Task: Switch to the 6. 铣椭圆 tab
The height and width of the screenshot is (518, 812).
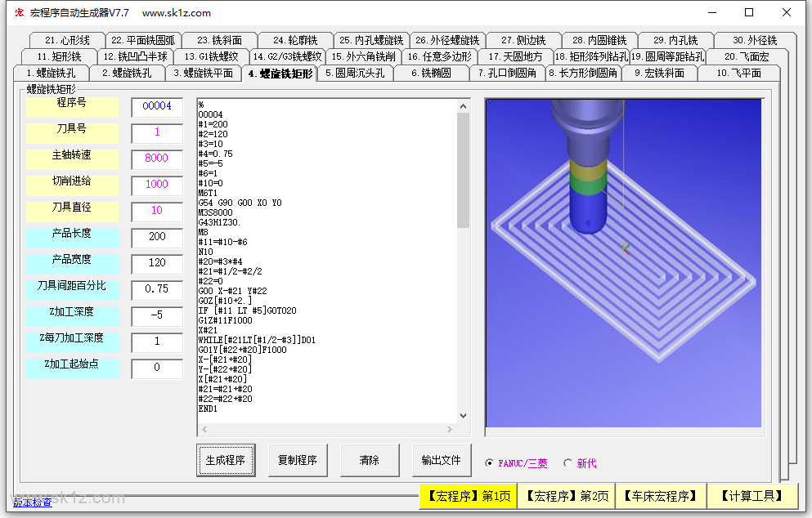Action: pyautogui.click(x=432, y=73)
